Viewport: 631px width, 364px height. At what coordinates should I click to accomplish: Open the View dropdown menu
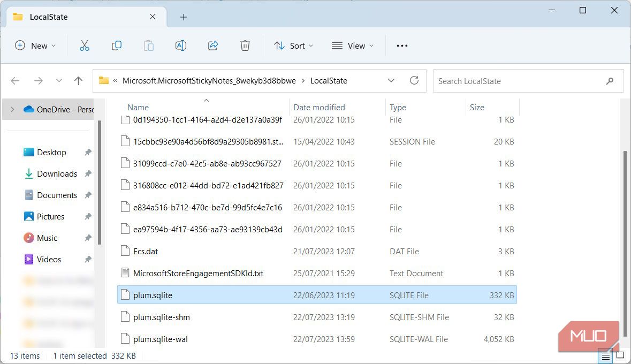pyautogui.click(x=352, y=45)
